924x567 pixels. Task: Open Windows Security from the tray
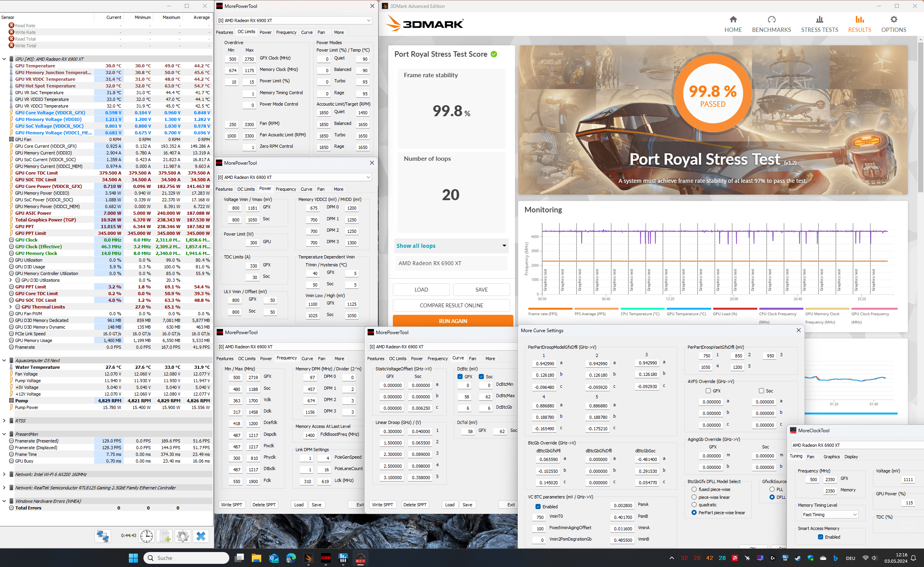pyautogui.click(x=811, y=558)
